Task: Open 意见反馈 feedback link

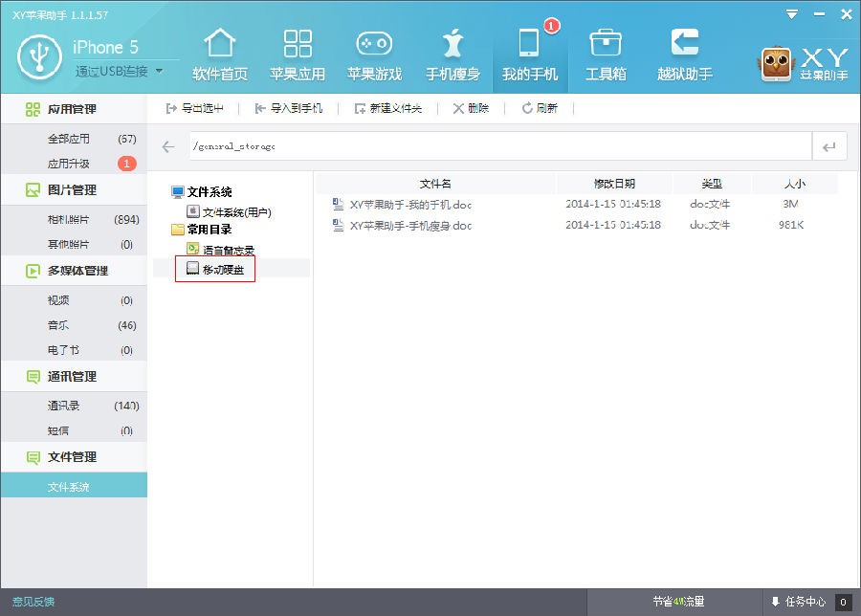Action: tap(33, 602)
